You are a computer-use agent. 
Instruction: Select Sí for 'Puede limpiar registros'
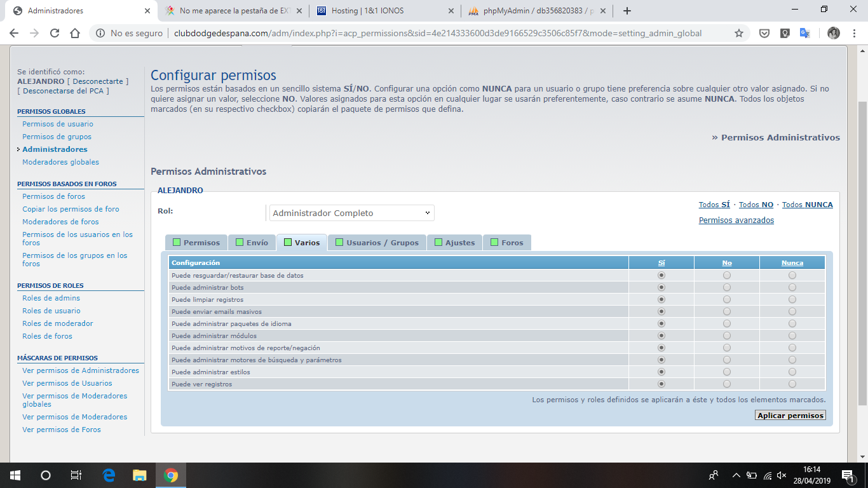coord(661,299)
